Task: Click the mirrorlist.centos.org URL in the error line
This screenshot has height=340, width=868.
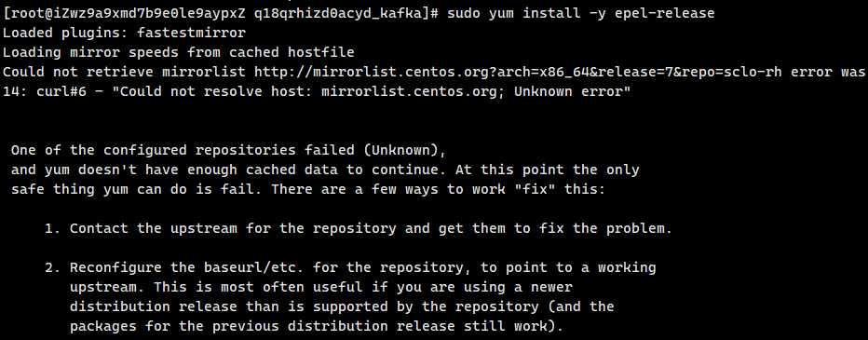Action: tap(518, 72)
